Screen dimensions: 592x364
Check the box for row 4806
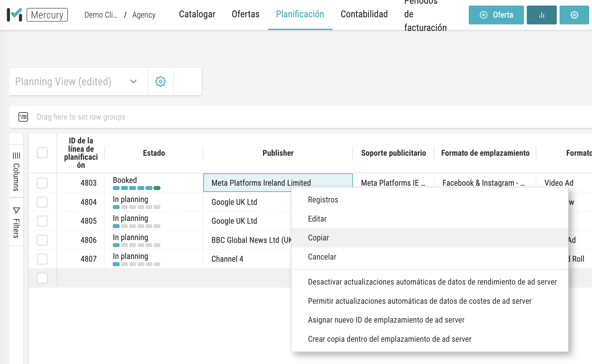click(x=42, y=240)
